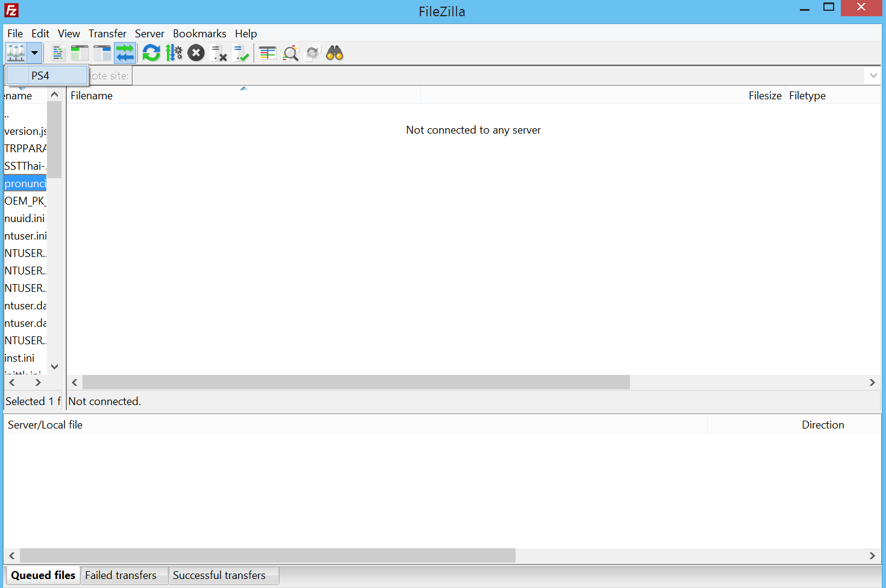Viewport: 886px width, 588px height.
Task: Click the Disconnect from server icon
Action: click(x=219, y=53)
